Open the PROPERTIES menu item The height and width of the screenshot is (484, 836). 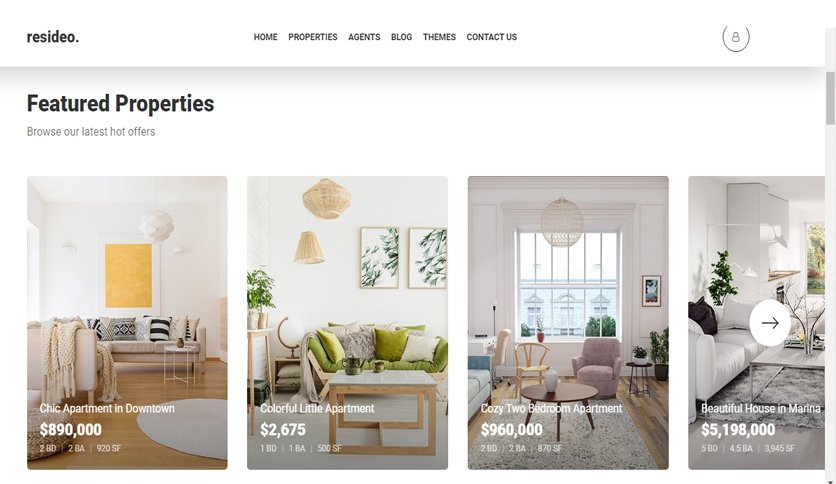click(x=312, y=37)
